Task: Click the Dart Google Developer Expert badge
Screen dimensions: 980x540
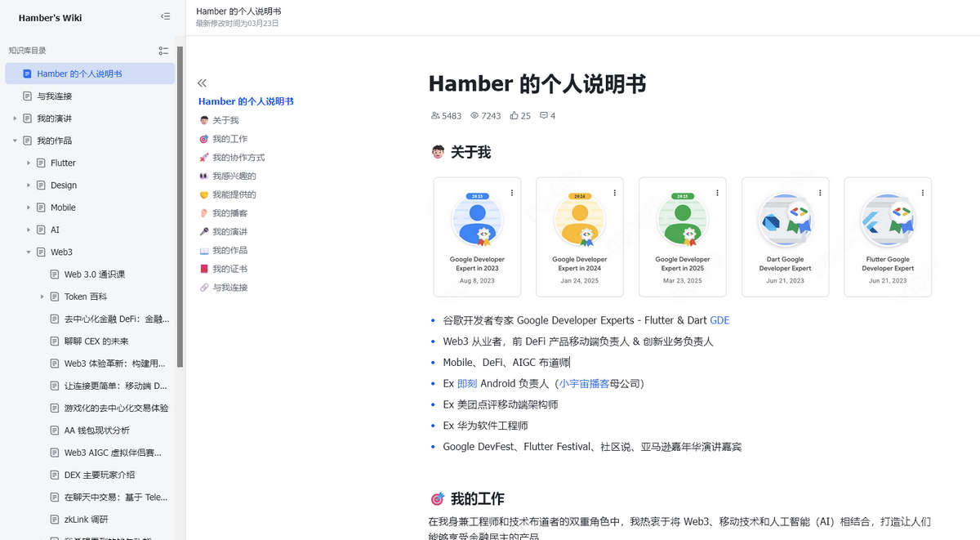Action: [786, 237]
